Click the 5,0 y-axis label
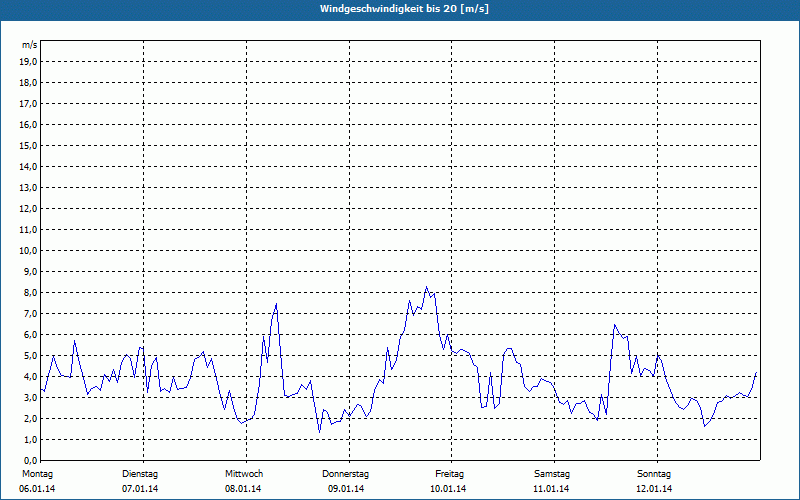The height and width of the screenshot is (500, 800). coord(30,356)
